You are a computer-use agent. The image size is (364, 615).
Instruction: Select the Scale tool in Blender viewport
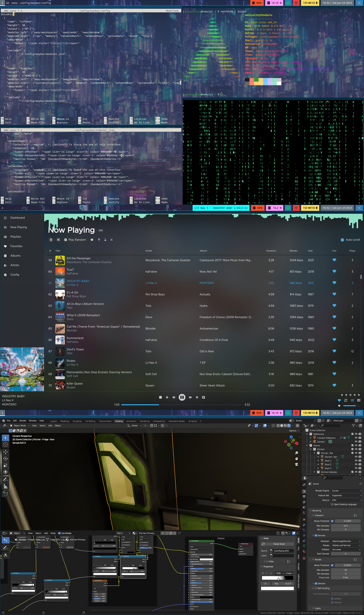pos(5,465)
